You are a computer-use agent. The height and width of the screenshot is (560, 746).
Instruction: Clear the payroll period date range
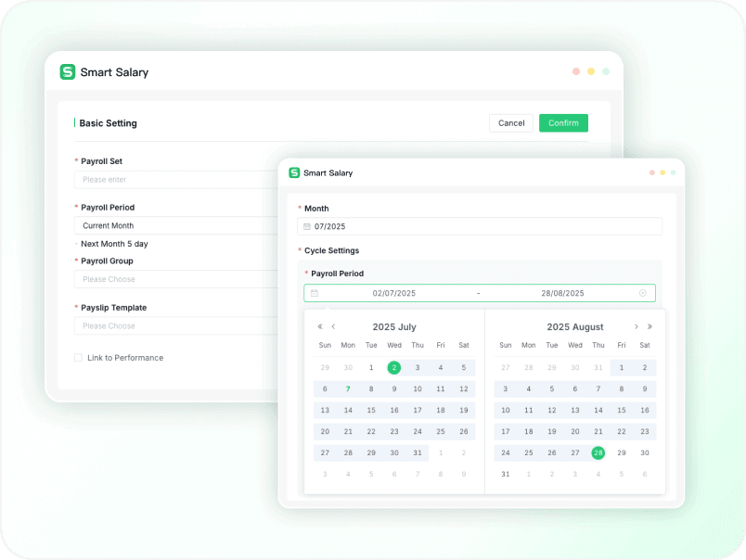643,293
